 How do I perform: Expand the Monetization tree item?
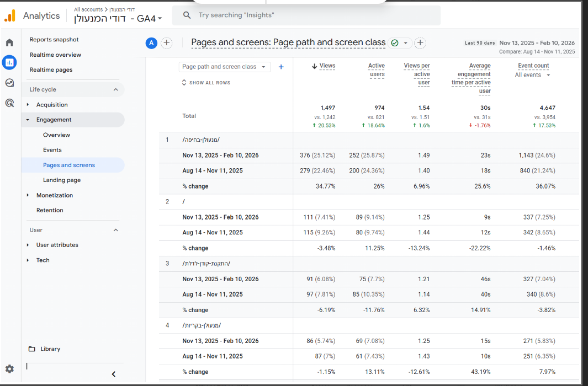tap(28, 195)
